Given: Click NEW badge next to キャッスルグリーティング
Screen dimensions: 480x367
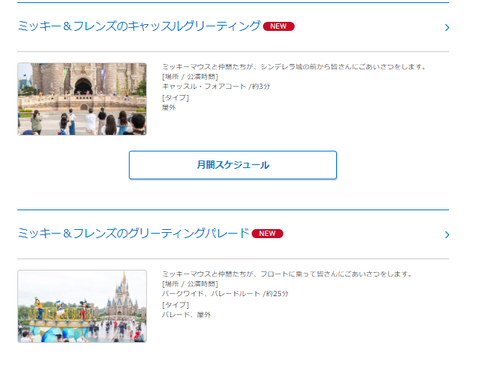Looking at the screenshot, I should 279,26.
